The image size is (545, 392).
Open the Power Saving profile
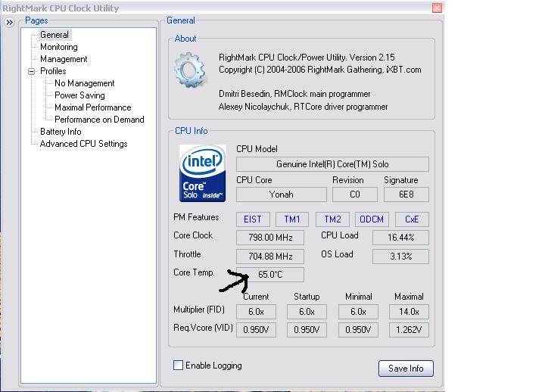pos(79,95)
